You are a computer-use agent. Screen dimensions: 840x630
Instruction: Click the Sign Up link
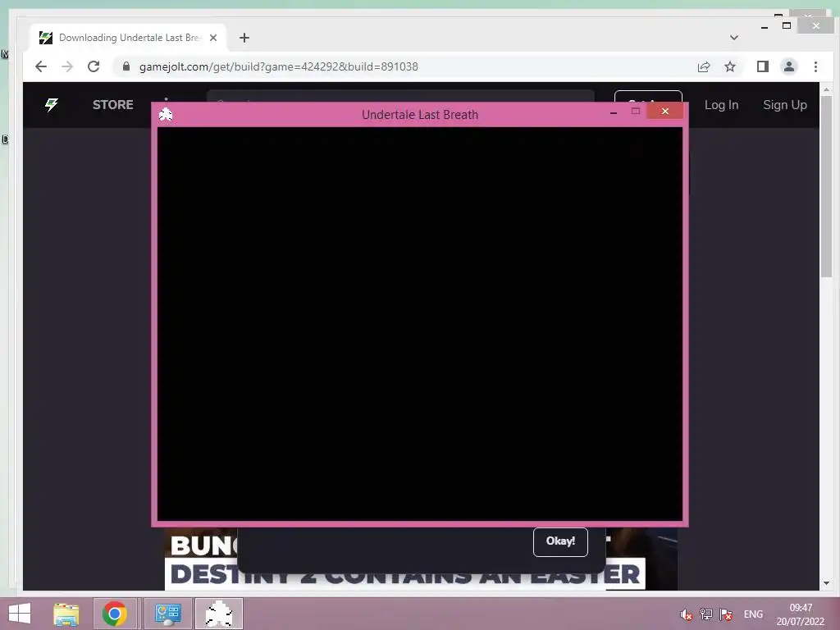coord(785,105)
